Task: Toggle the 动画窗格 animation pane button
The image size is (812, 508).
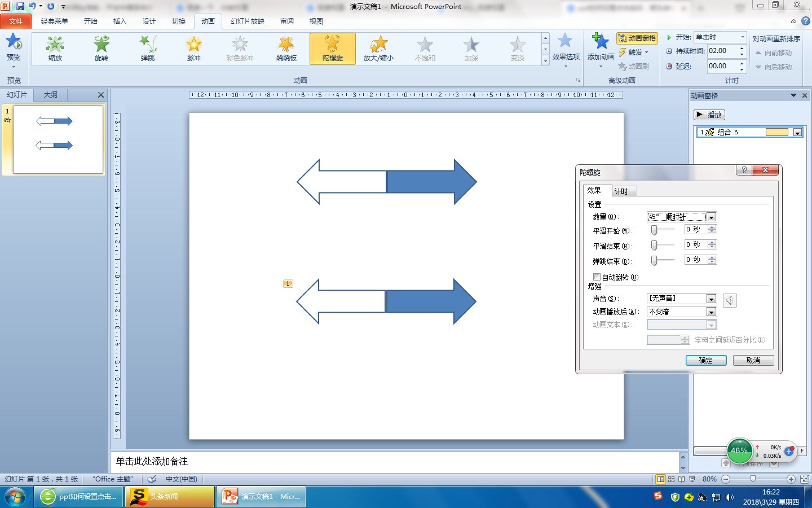Action: pyautogui.click(x=637, y=38)
